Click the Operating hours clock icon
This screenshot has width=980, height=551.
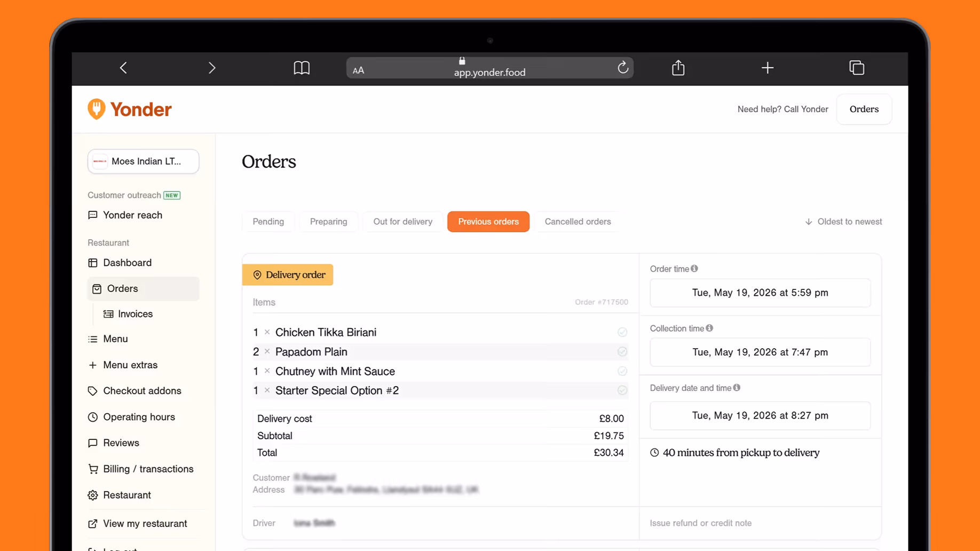tap(93, 417)
